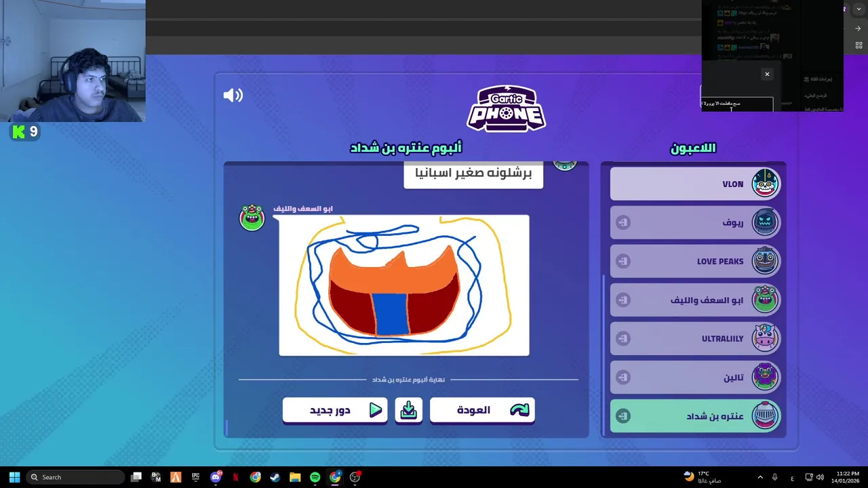Start a new round with دور جديد button
The image size is (868, 488).
tap(335, 410)
